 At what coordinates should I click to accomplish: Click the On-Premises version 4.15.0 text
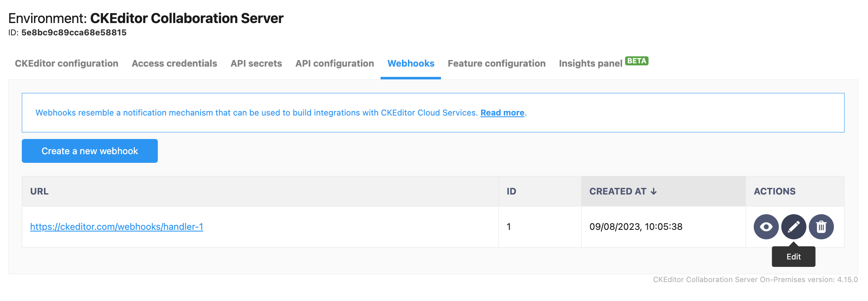pos(755,280)
